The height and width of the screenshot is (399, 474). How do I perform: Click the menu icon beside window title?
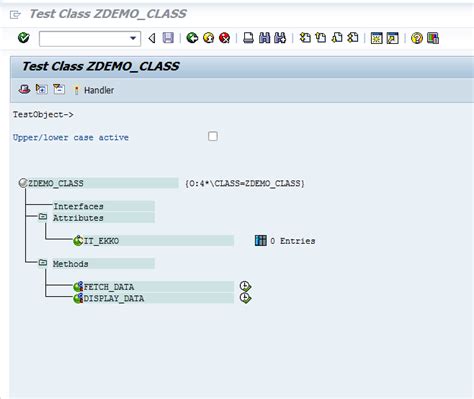pos(15,14)
